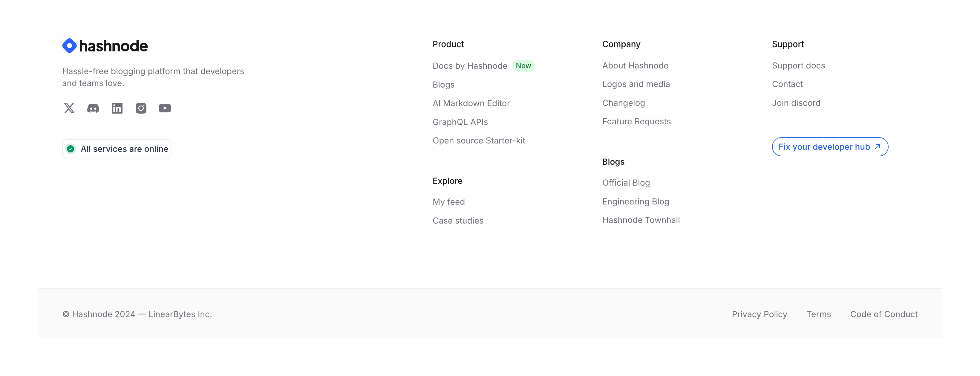Open the Privacy Policy link
Viewport: 980px width, 376px height.
pyautogui.click(x=759, y=314)
